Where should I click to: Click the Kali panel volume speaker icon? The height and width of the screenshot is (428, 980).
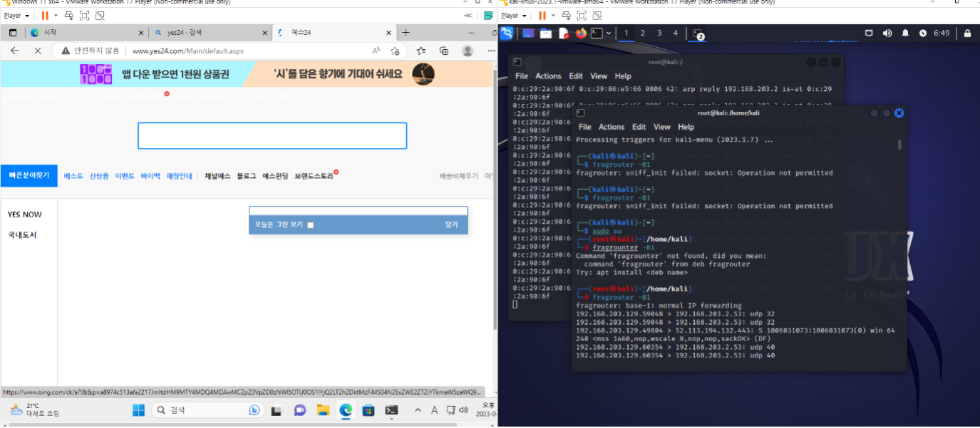click(x=887, y=33)
